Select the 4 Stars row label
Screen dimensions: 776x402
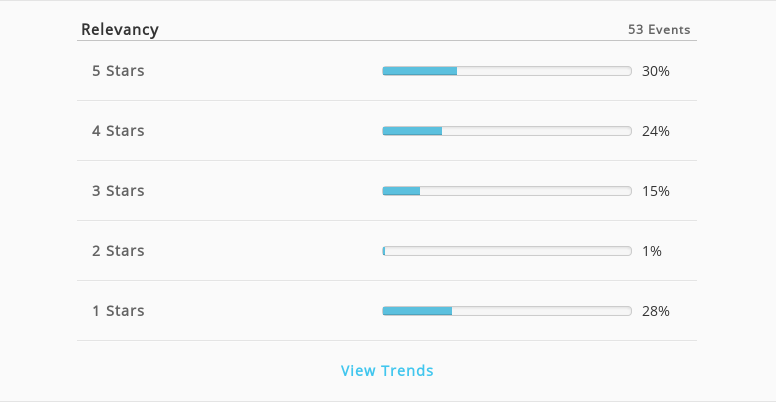click(x=118, y=131)
